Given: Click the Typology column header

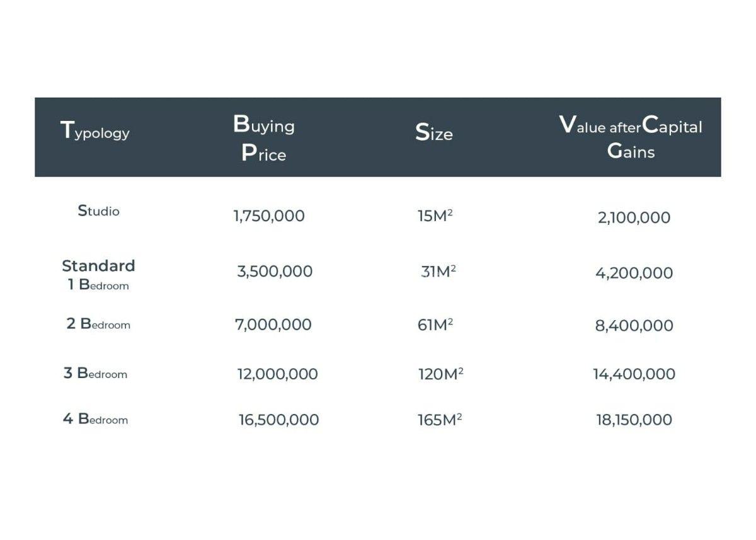Looking at the screenshot, I should coord(95,131).
